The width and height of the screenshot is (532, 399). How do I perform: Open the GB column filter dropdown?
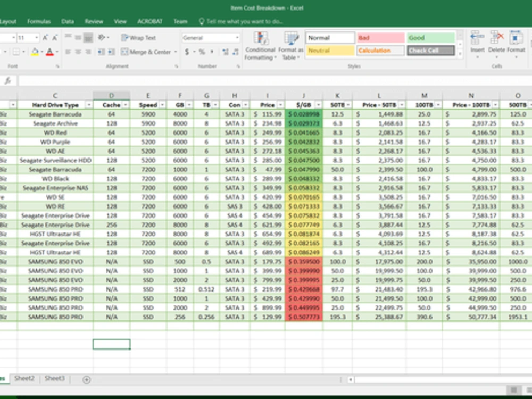tap(189, 105)
